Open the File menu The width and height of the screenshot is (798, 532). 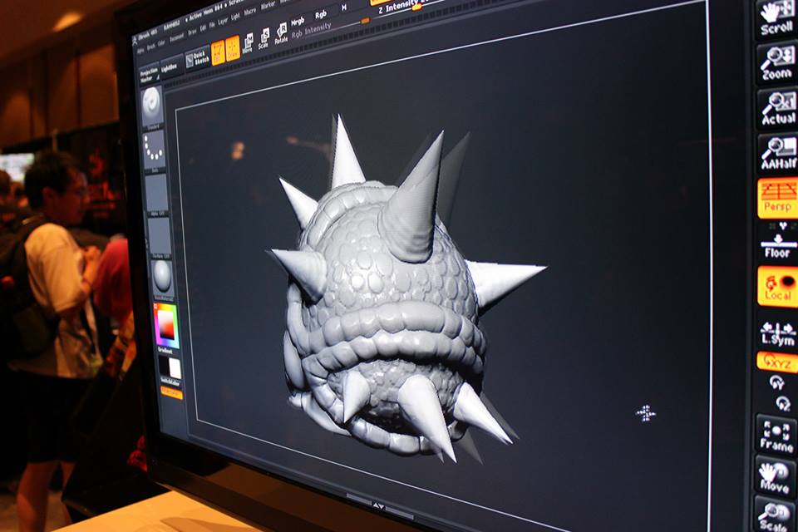212,25
